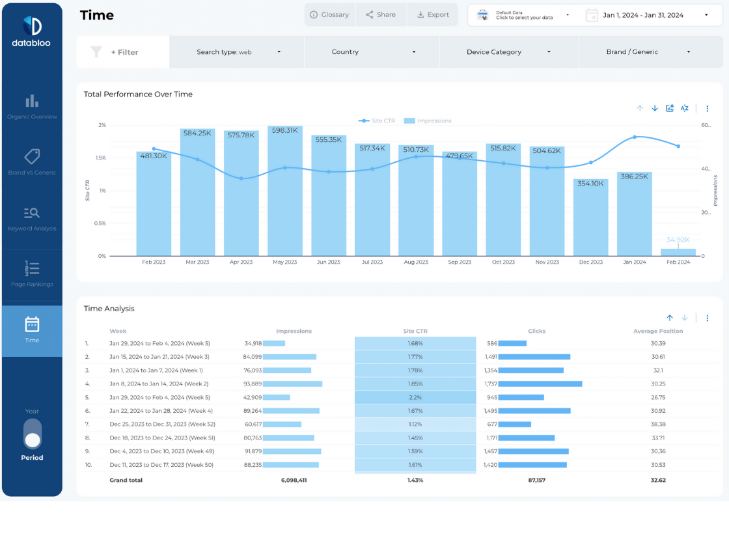Click the chart settings icon on performance chart
Image resolution: width=729 pixels, height=560 pixels.
point(670,109)
